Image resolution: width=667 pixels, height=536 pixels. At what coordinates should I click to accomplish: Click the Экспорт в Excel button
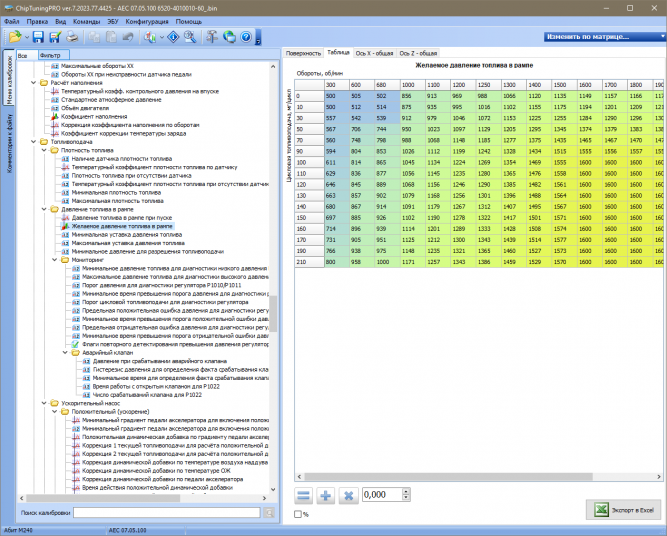point(624,510)
